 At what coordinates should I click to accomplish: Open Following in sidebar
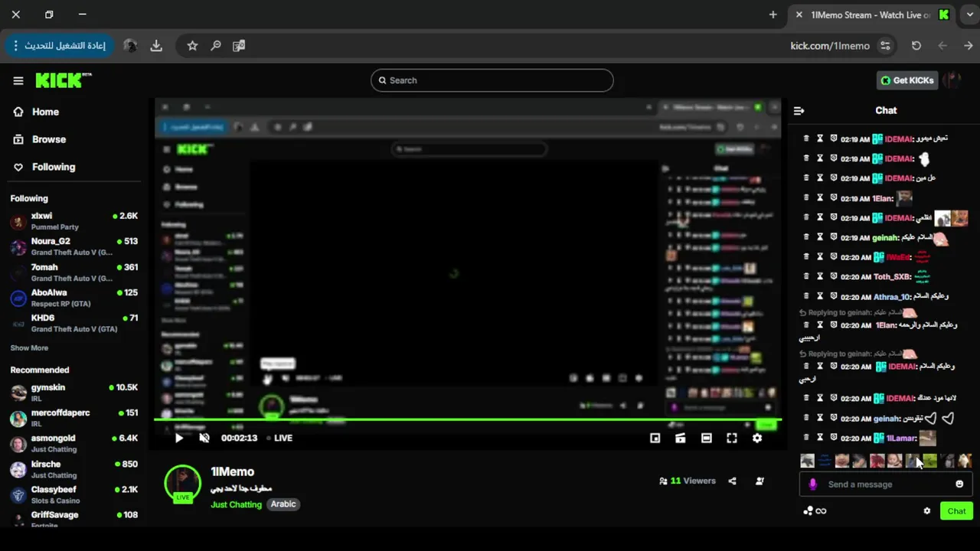pyautogui.click(x=54, y=167)
